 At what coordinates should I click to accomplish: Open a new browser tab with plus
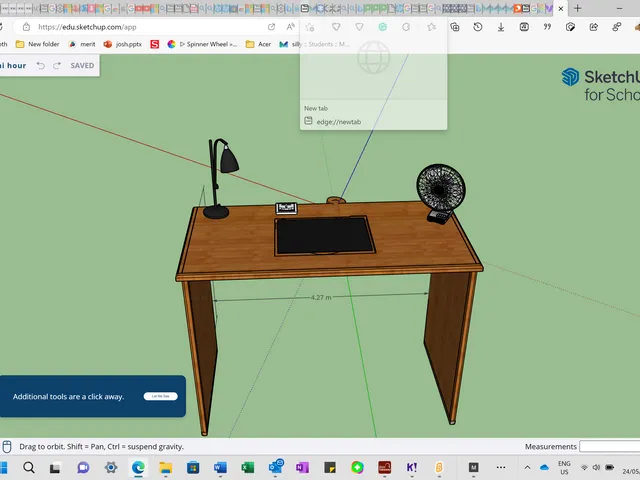point(577,8)
